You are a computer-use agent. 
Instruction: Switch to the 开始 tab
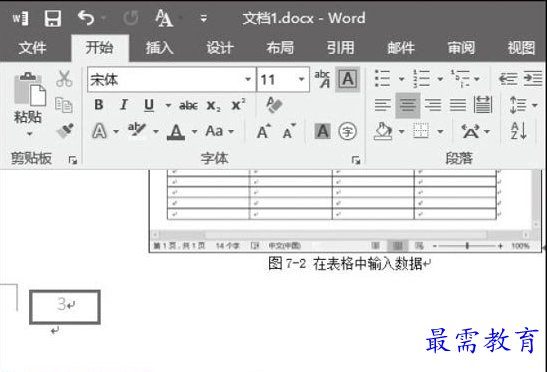(x=100, y=47)
